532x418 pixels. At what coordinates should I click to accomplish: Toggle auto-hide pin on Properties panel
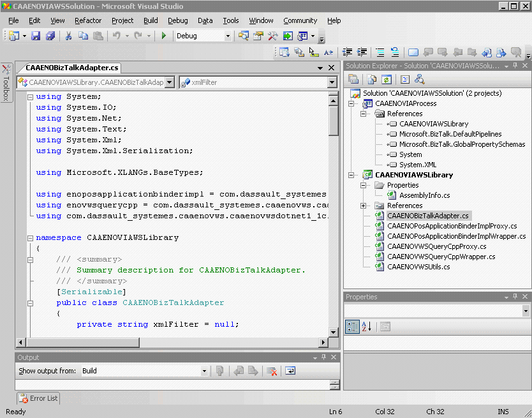(515, 297)
